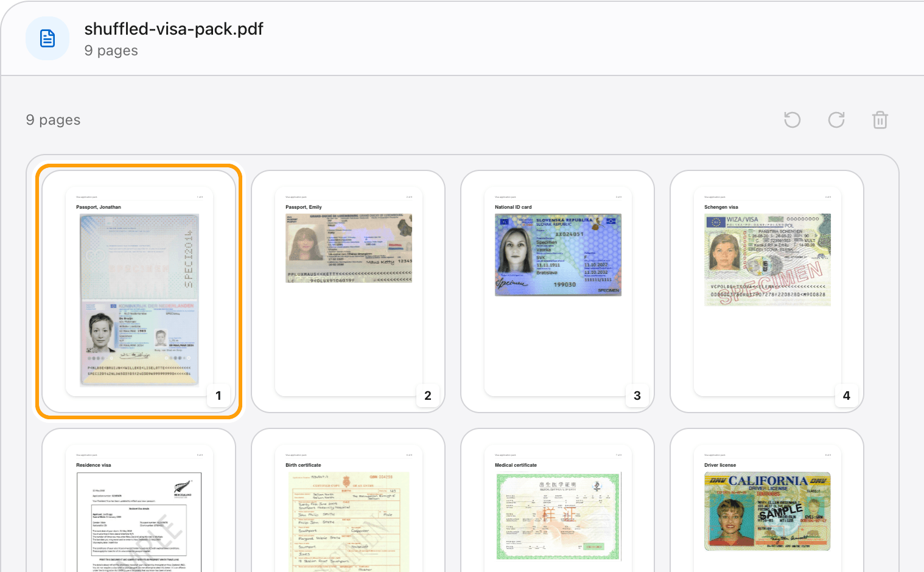Select the National ID card page thumbnail
The image size is (924, 572).
click(558, 291)
